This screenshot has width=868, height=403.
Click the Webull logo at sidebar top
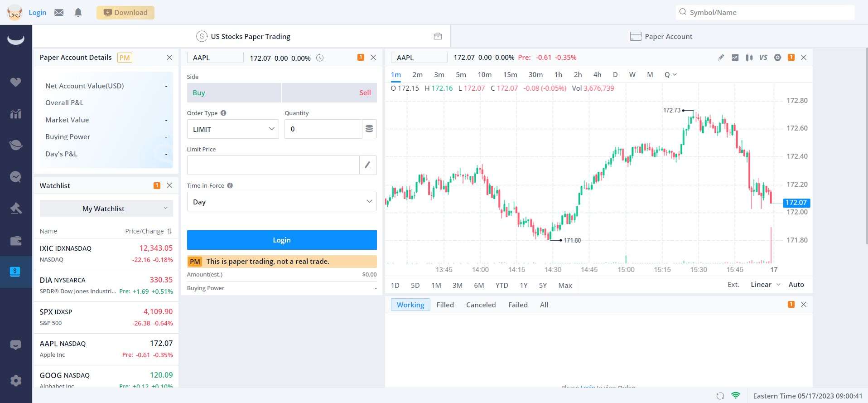[16, 40]
